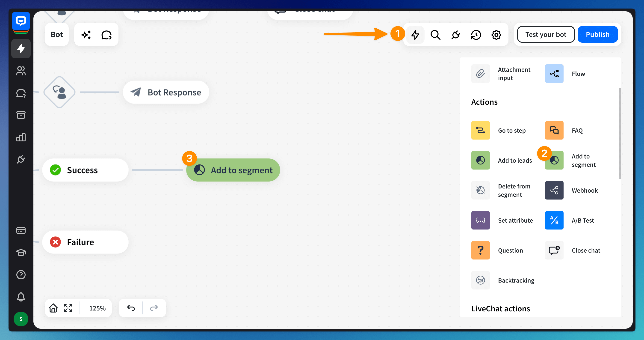Choose the Set attribute block
Screen dimensions: 644x340
coord(480,221)
